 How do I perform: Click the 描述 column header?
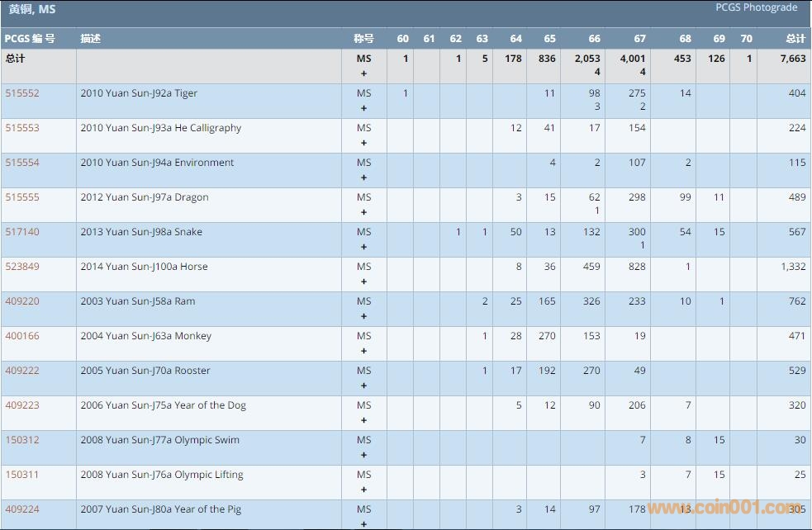pyautogui.click(x=90, y=39)
